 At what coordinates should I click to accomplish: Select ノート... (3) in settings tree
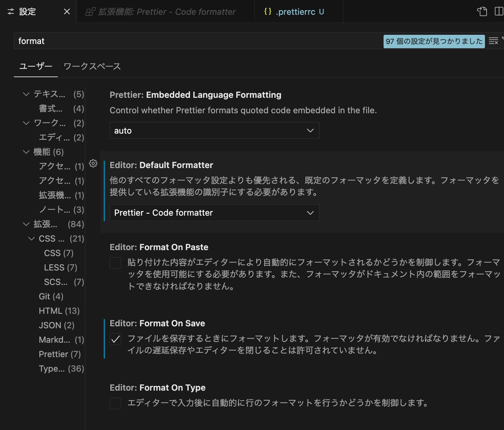(x=61, y=210)
